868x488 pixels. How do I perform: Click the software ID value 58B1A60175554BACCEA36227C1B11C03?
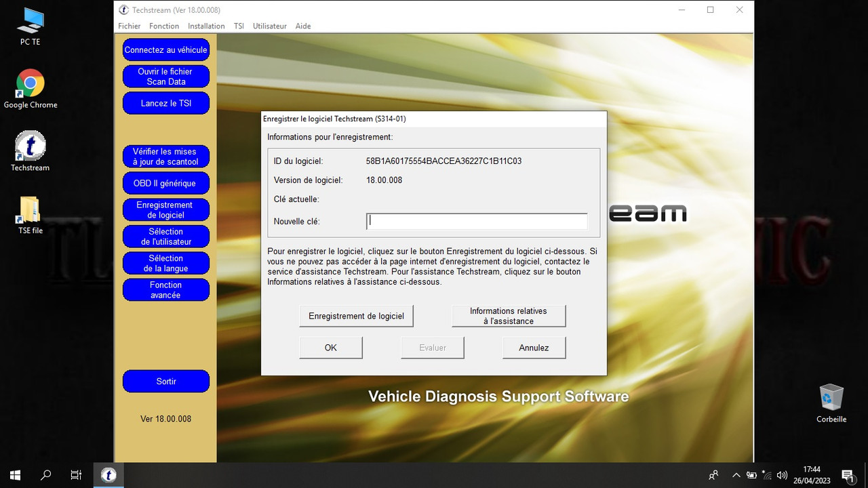(x=444, y=161)
